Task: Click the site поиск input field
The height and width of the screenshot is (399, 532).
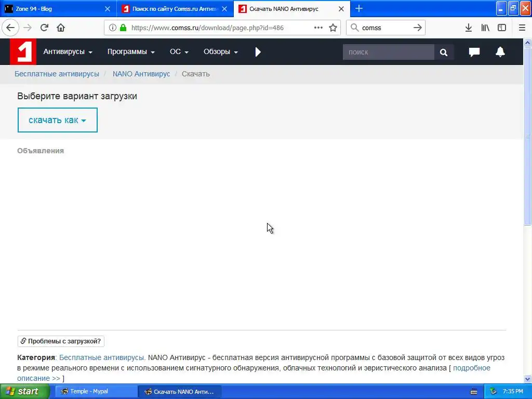Action: (389, 52)
